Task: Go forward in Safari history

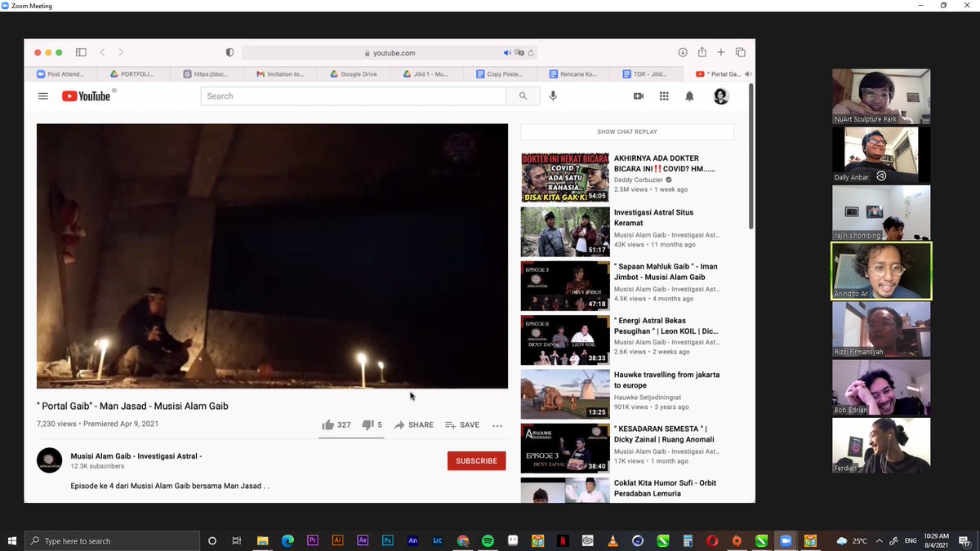Action: (x=121, y=52)
